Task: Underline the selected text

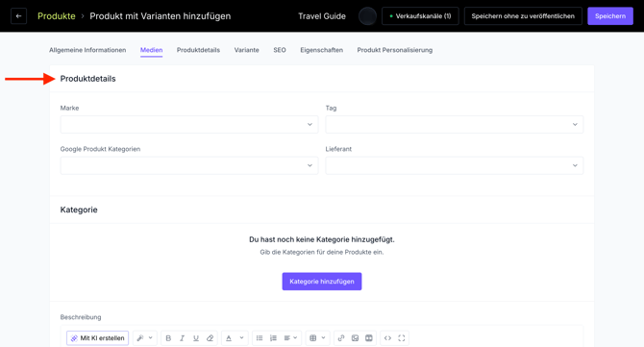Action: tap(196, 338)
